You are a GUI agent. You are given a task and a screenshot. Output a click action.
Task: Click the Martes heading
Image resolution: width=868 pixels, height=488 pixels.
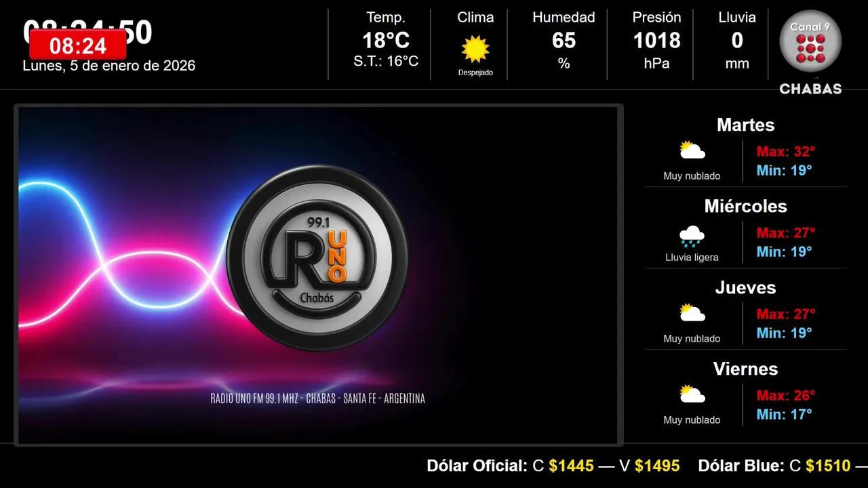coord(745,125)
